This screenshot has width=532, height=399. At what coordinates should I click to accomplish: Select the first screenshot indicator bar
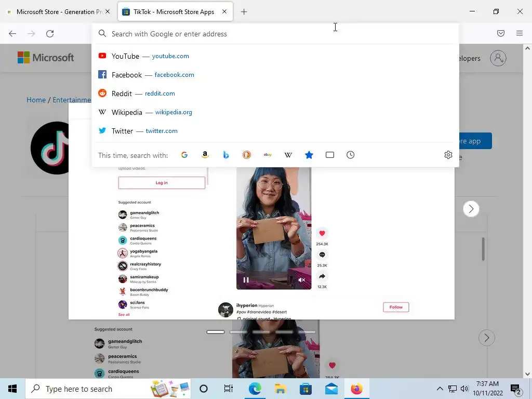(x=216, y=332)
